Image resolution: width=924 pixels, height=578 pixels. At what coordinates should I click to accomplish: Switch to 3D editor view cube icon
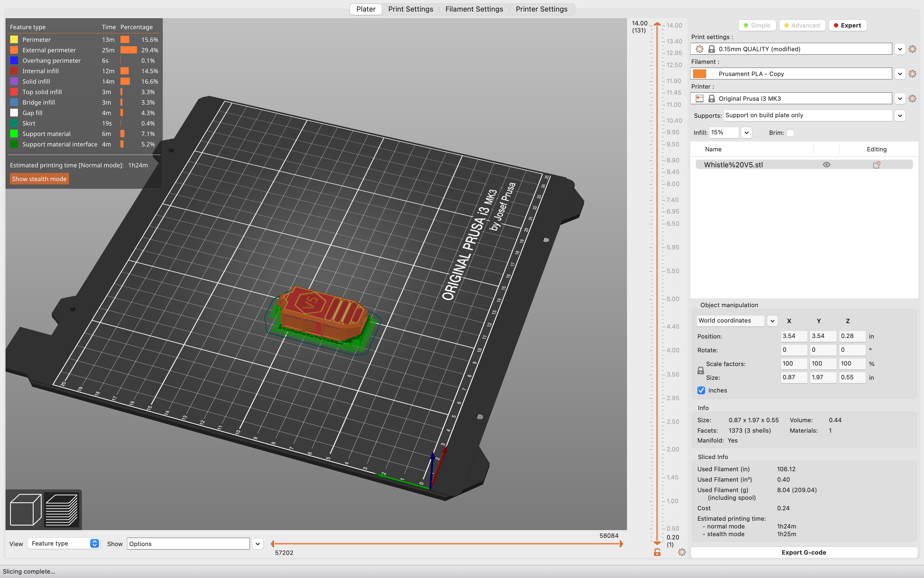25,509
